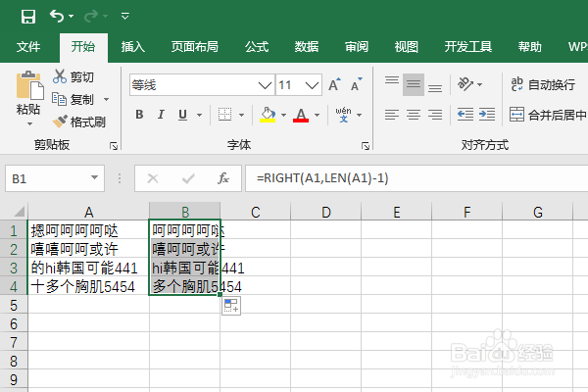Save the workbook with the floppy icon
The width and height of the screenshot is (588, 392).
point(28,17)
